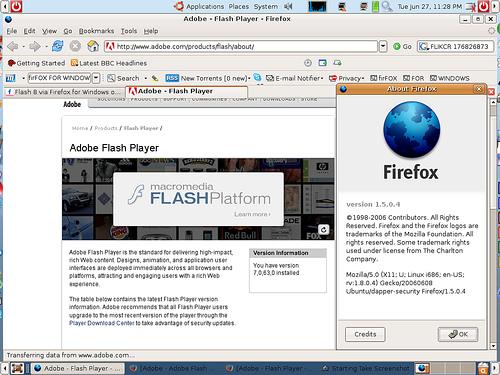Go back using the Back arrow

coord(13,46)
